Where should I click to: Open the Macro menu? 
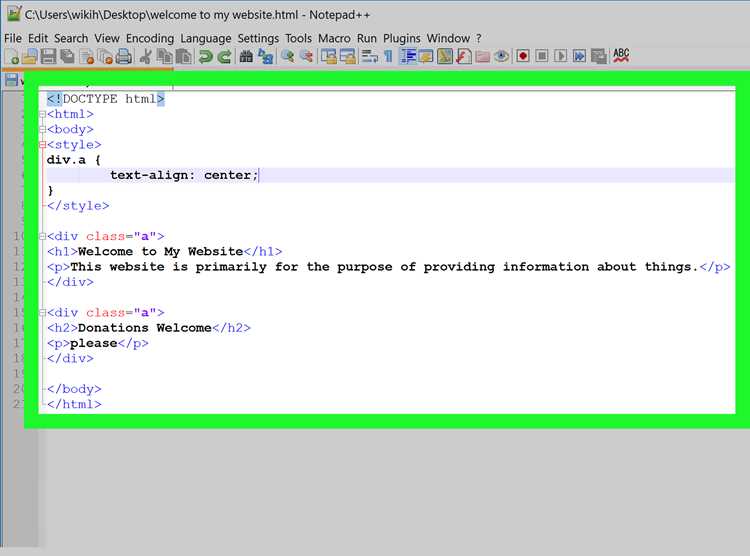(334, 38)
